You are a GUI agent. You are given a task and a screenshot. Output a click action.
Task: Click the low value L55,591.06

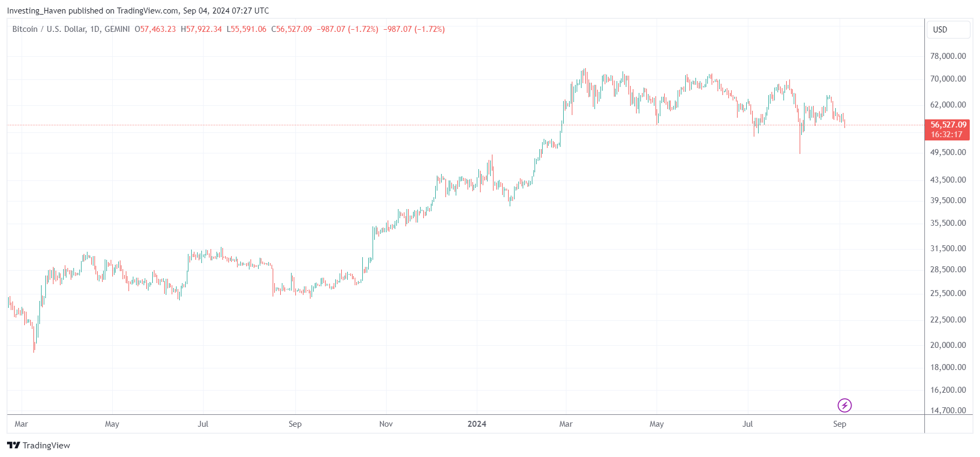(x=246, y=29)
